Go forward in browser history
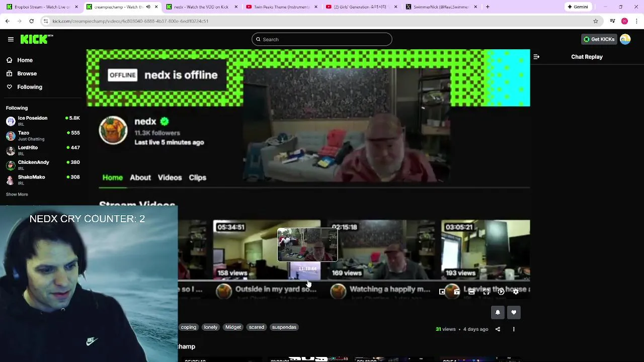Viewport: 644px width, 362px height. click(x=19, y=21)
